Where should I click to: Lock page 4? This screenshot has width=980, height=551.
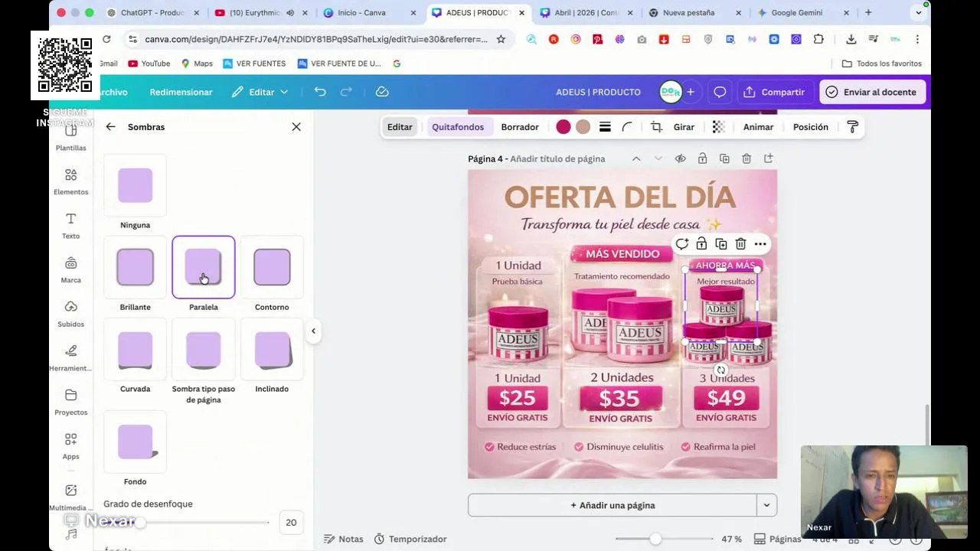(702, 158)
